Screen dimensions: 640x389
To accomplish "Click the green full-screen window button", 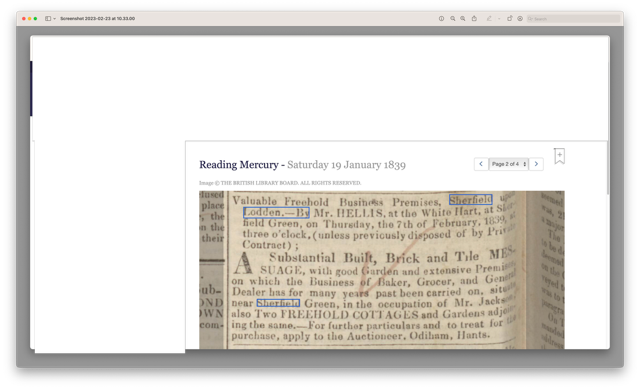I will click(x=36, y=18).
